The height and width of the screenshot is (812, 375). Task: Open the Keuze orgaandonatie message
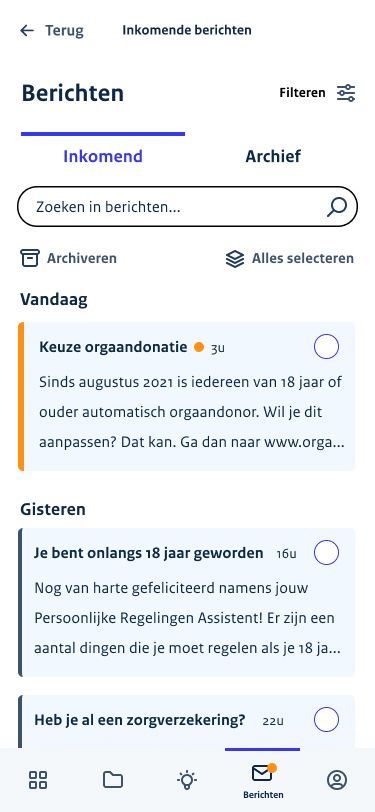tap(187, 396)
